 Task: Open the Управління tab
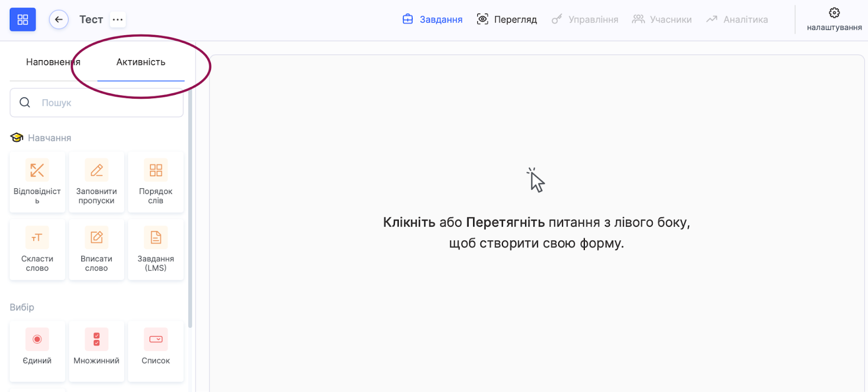(585, 20)
